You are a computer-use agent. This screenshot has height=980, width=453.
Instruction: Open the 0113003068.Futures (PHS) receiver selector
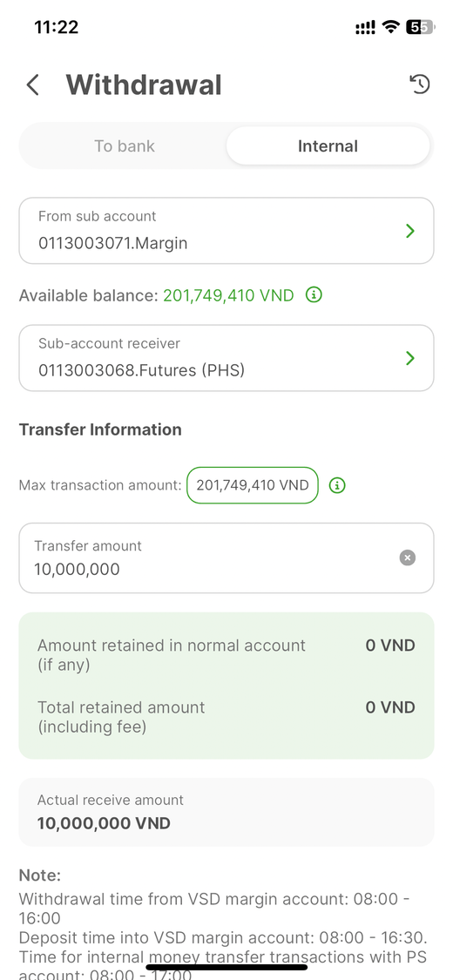(226, 358)
